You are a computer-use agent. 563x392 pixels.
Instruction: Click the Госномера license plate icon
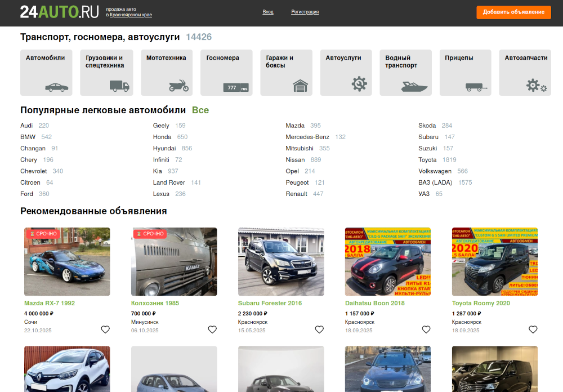point(235,88)
